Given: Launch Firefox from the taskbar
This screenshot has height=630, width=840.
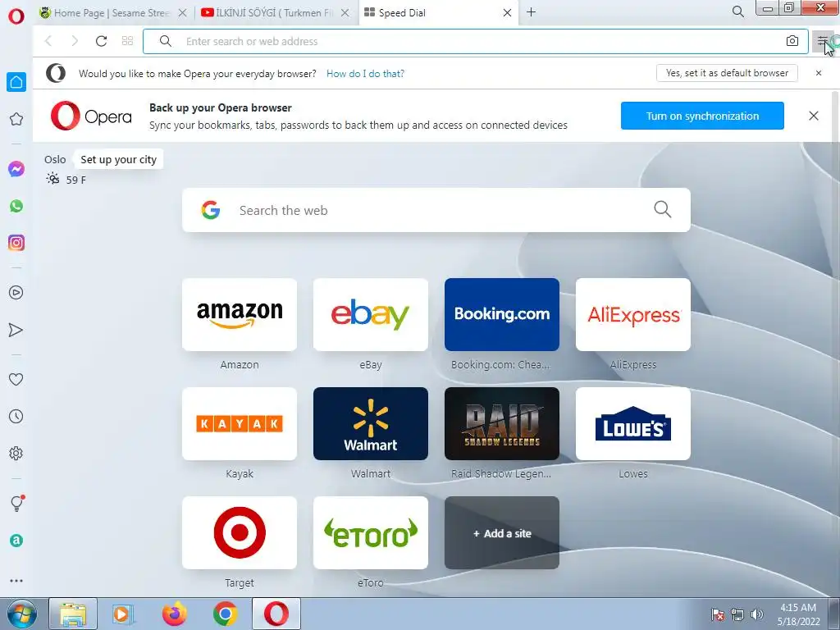Looking at the screenshot, I should (x=175, y=614).
